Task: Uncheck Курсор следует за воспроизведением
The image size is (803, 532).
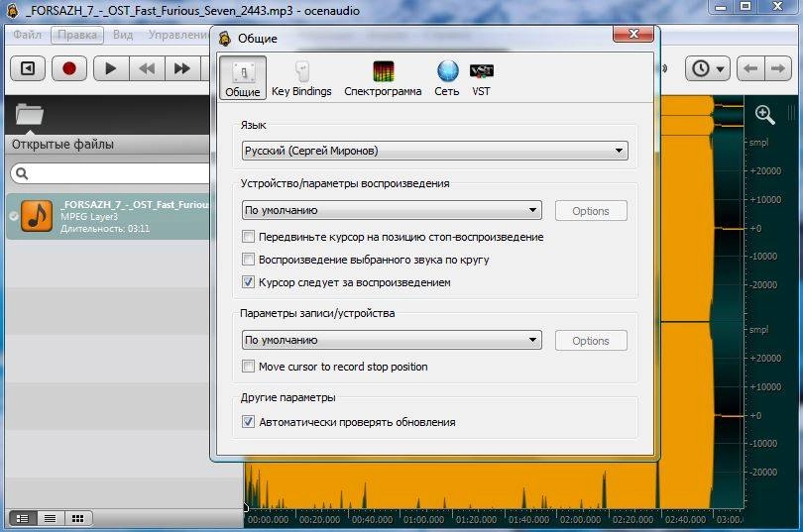Action: tap(249, 282)
